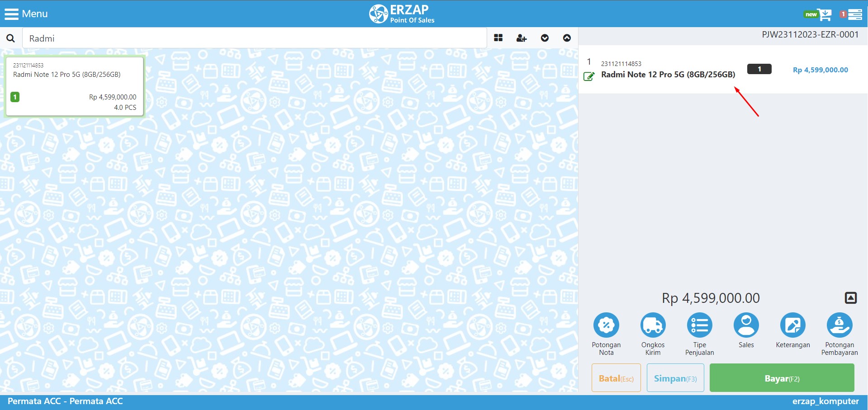Viewport: 868px width, 410px height.
Task: Select Radmi Note 12 Pro 5G product card
Action: (x=75, y=86)
